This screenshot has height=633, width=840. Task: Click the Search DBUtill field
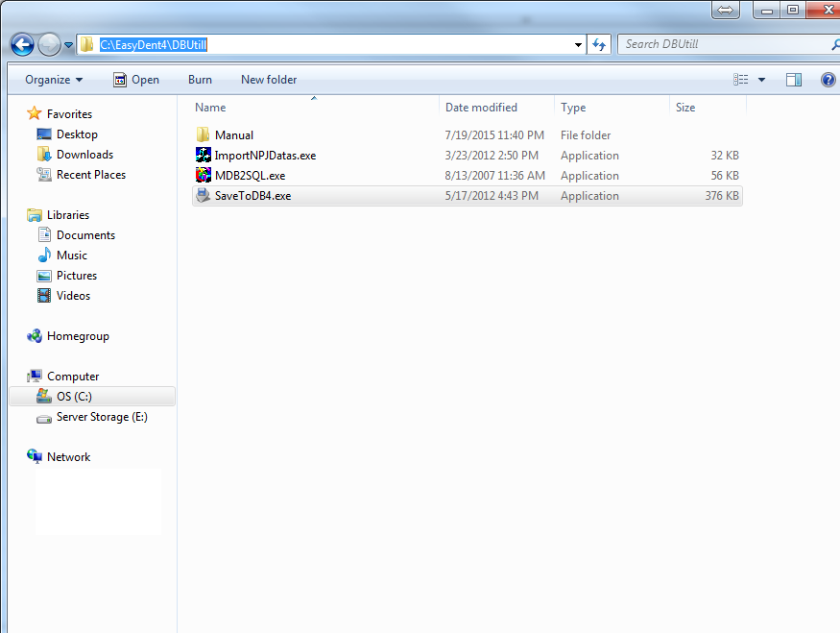(728, 44)
